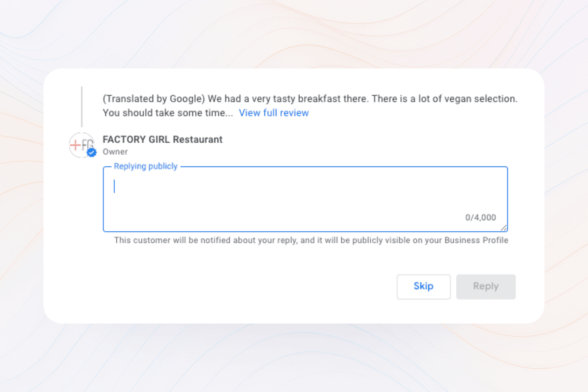Click the vertical review thread line

82,107
